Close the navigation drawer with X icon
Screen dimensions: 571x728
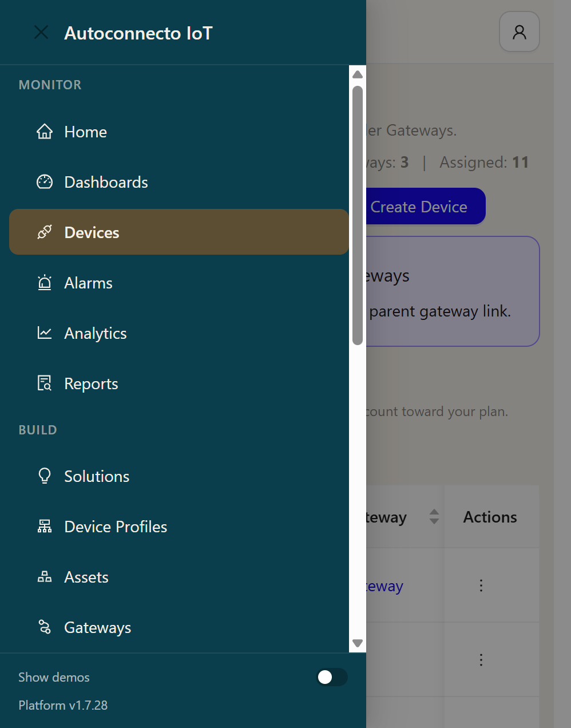tap(41, 33)
